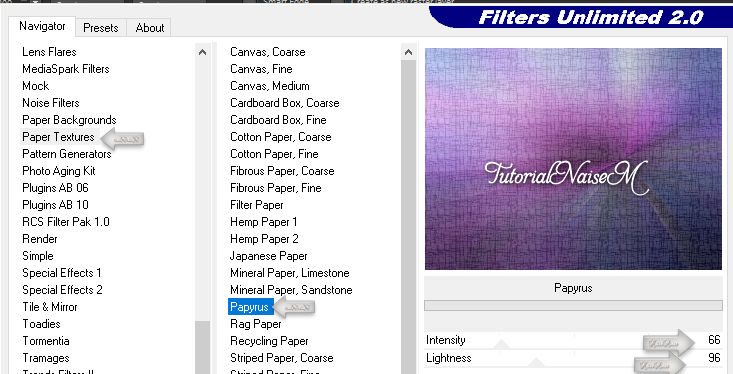Select Rag Paper filter
The width and height of the screenshot is (733, 374).
tap(256, 324)
